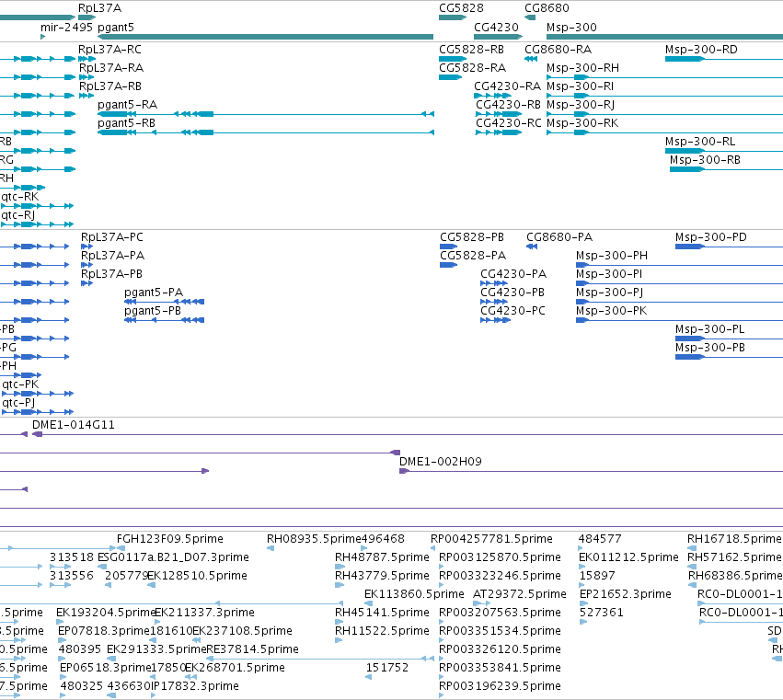Select the EK268701.5prime EST label

tap(236, 669)
